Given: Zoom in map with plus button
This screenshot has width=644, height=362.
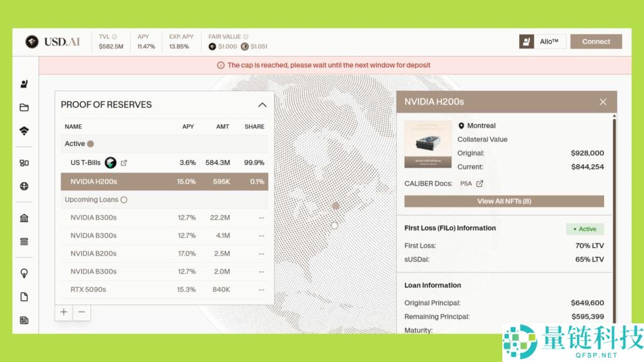Looking at the screenshot, I should tap(64, 312).
